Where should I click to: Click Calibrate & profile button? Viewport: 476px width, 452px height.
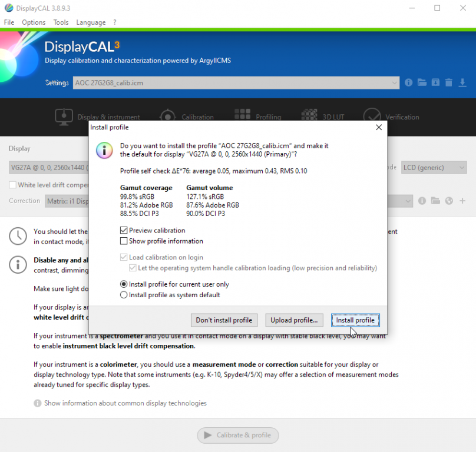point(237,436)
